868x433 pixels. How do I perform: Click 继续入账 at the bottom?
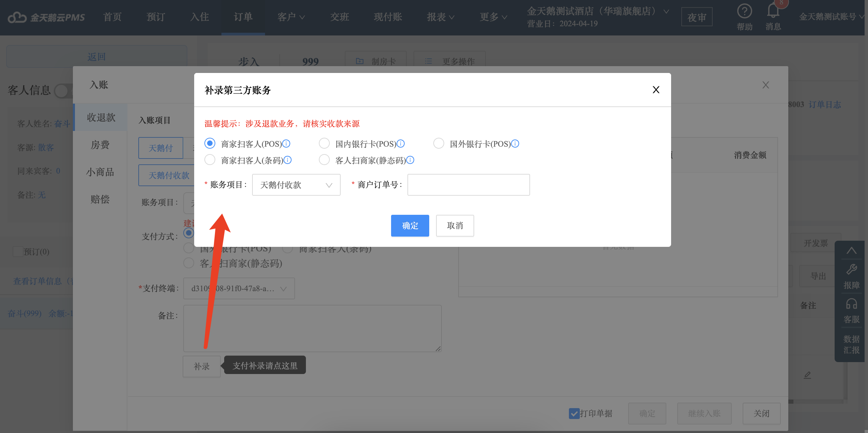[704, 414]
